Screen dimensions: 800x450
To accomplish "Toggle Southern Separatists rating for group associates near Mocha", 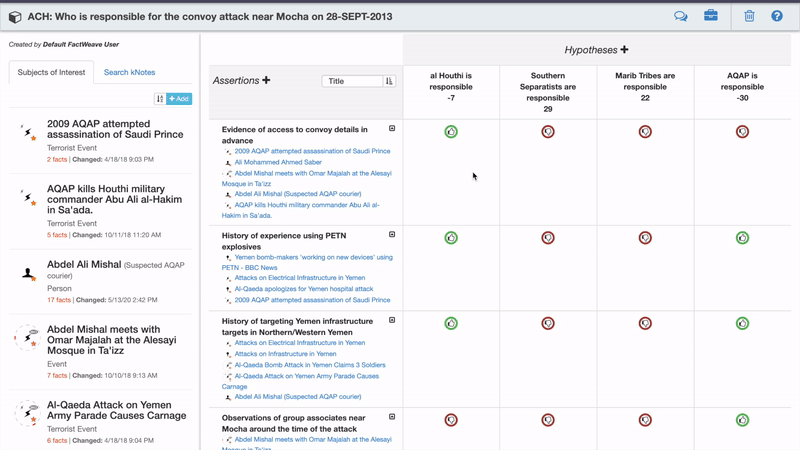I will [548, 420].
